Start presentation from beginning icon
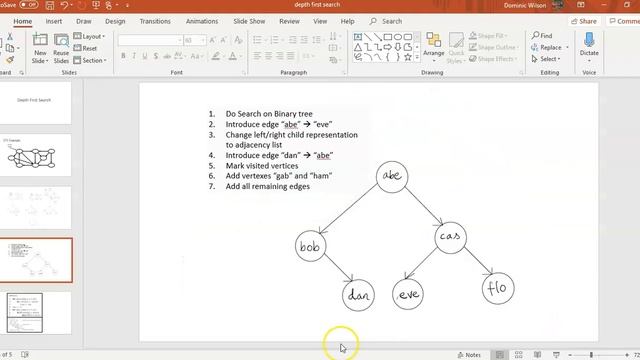640x360 pixels. tap(96, 5)
